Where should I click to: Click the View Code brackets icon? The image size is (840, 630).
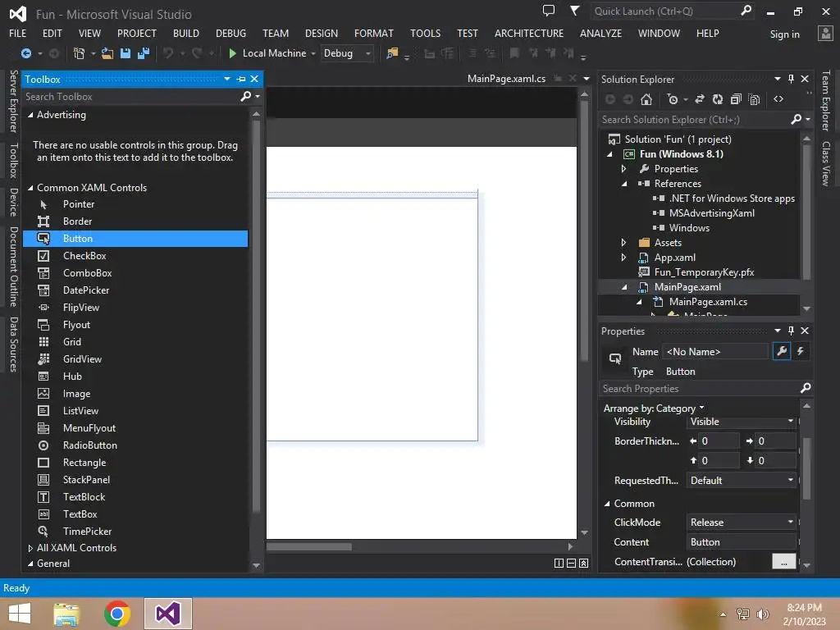(x=778, y=99)
